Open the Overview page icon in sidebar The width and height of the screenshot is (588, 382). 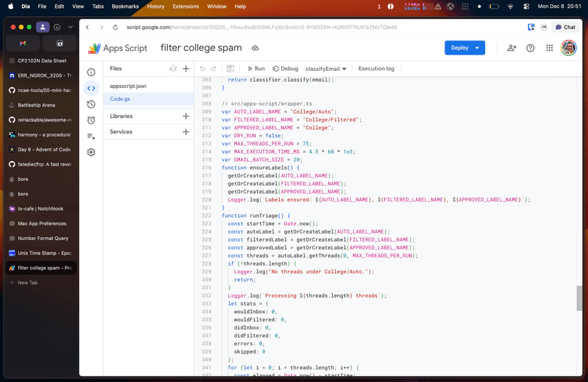coord(91,72)
